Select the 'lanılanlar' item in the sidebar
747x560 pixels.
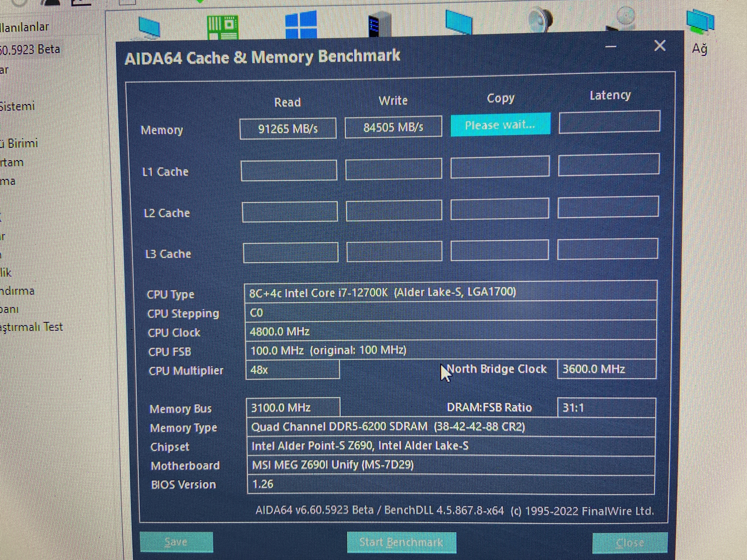pos(25,27)
